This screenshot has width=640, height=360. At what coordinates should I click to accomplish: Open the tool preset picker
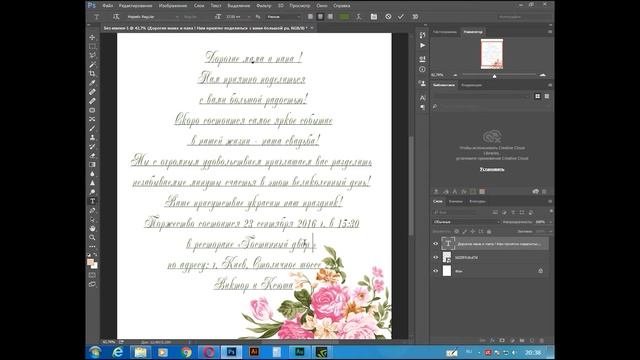click(98, 17)
